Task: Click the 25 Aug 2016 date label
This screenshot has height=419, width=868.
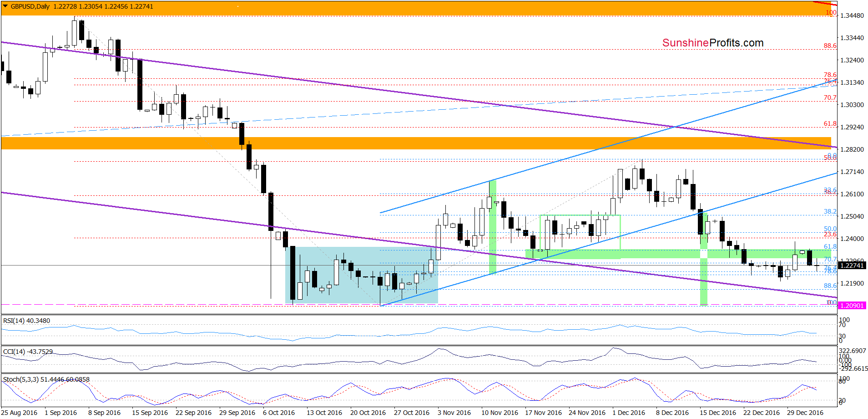Action: [x=19, y=413]
